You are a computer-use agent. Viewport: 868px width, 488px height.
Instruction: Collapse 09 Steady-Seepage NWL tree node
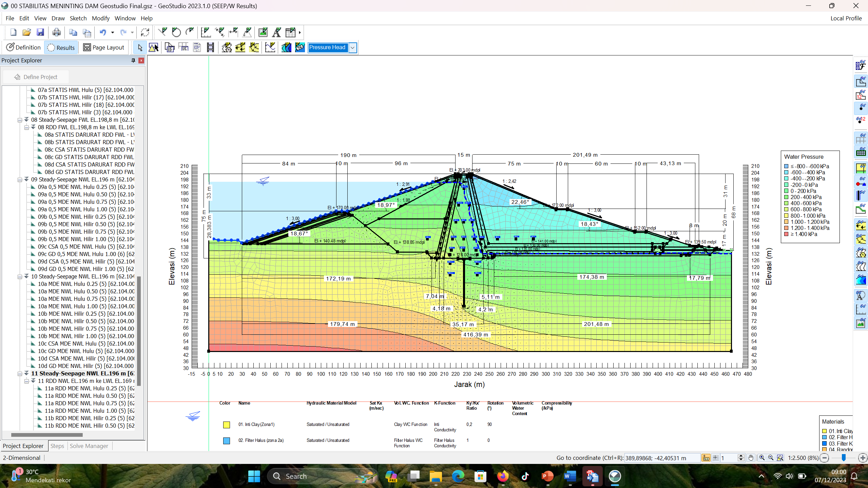click(20, 179)
